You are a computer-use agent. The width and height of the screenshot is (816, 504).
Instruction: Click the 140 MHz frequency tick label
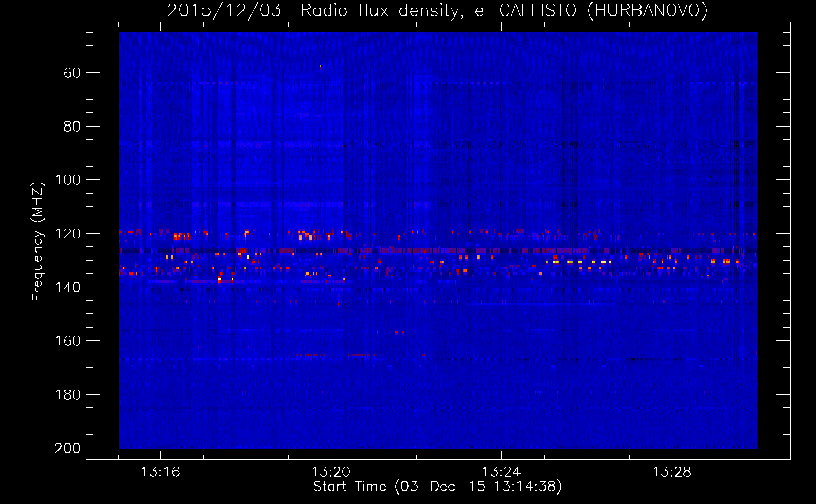click(x=68, y=287)
